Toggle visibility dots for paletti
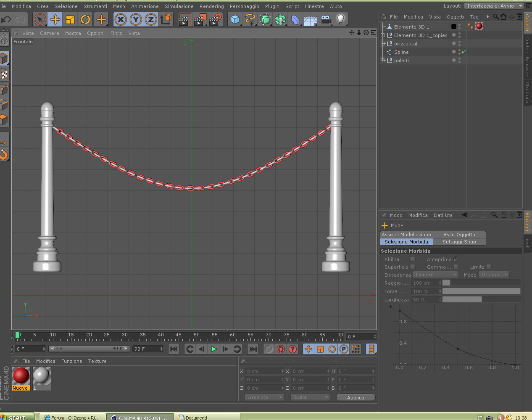The height and width of the screenshot is (420, 532). pyautogui.click(x=459, y=61)
